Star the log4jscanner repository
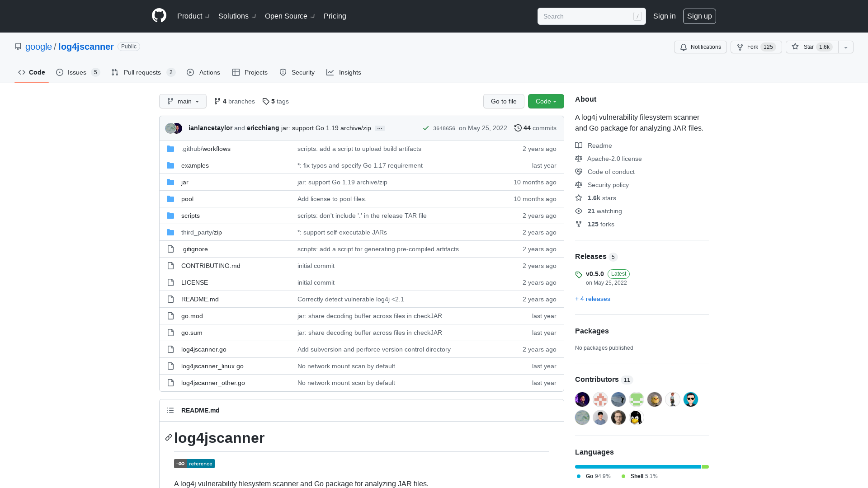 pyautogui.click(x=812, y=47)
